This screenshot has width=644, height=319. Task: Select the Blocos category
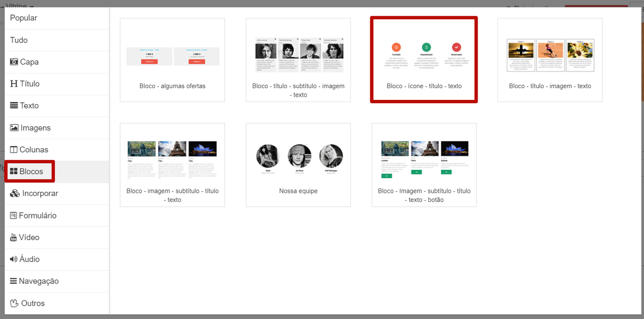pyautogui.click(x=31, y=172)
